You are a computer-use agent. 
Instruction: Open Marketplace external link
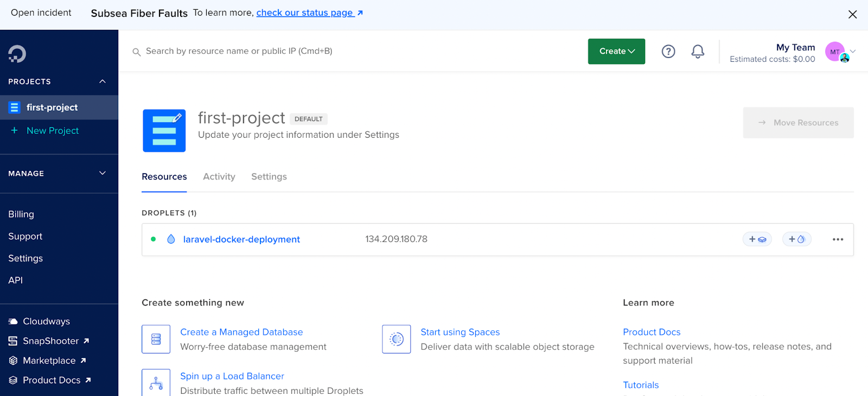(54, 361)
